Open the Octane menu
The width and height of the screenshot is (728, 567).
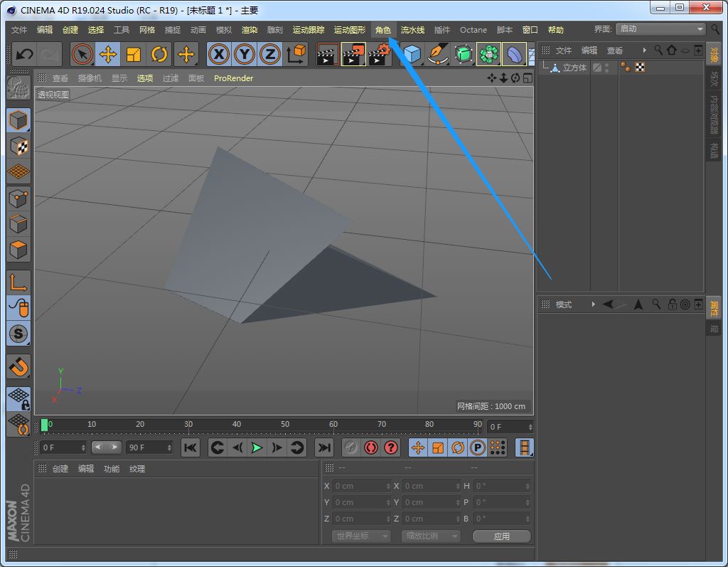(x=473, y=30)
